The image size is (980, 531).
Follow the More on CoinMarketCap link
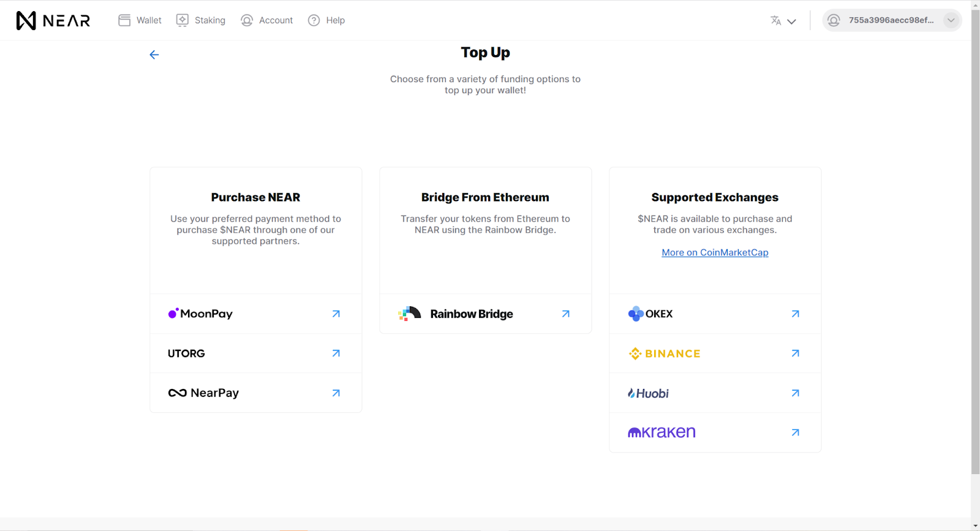[x=715, y=252]
